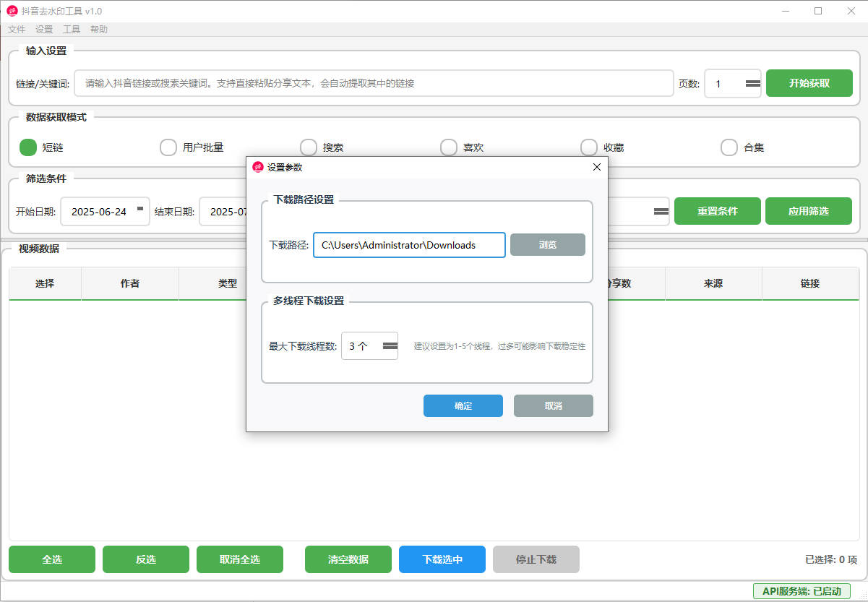Select the 短链 mode radio button

(x=28, y=147)
